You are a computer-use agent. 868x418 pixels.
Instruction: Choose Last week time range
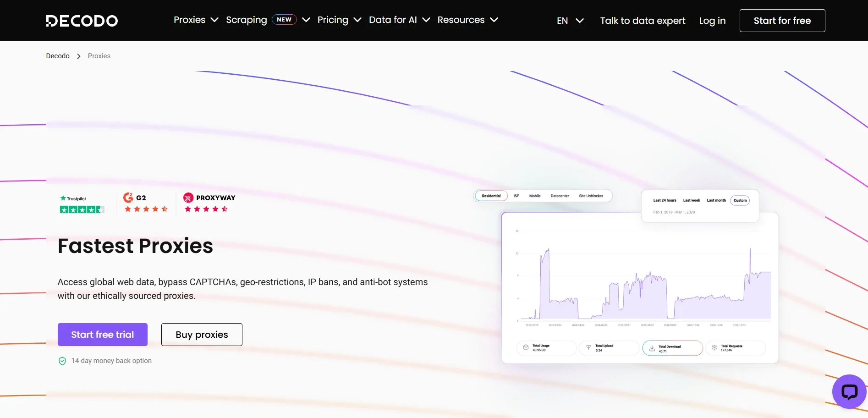point(692,201)
